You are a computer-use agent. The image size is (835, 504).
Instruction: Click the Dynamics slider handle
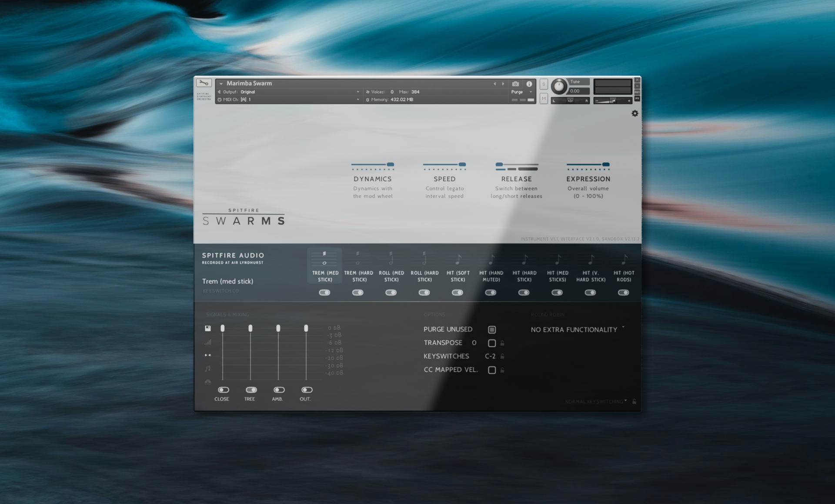tap(391, 165)
